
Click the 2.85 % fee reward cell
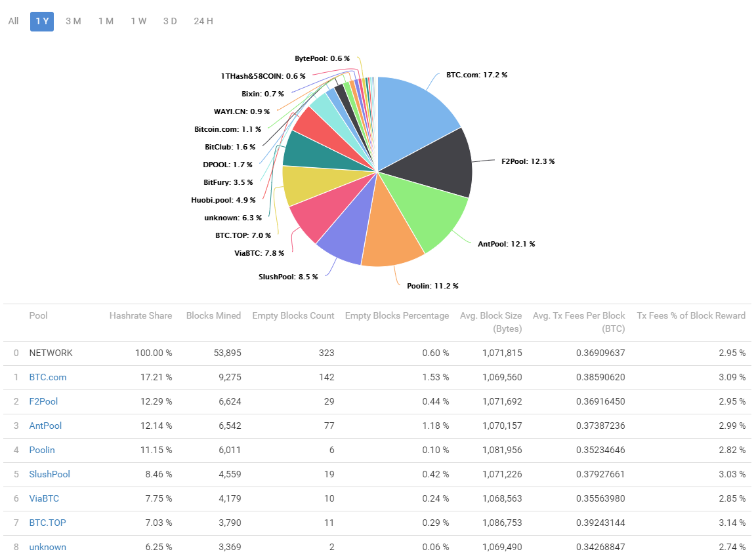coord(732,498)
